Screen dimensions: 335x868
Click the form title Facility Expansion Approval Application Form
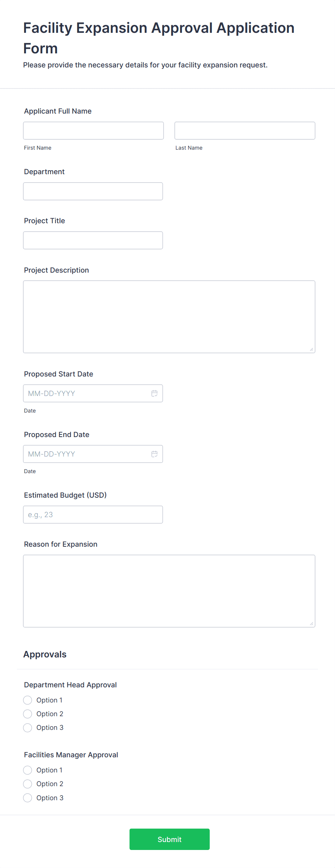tap(158, 38)
